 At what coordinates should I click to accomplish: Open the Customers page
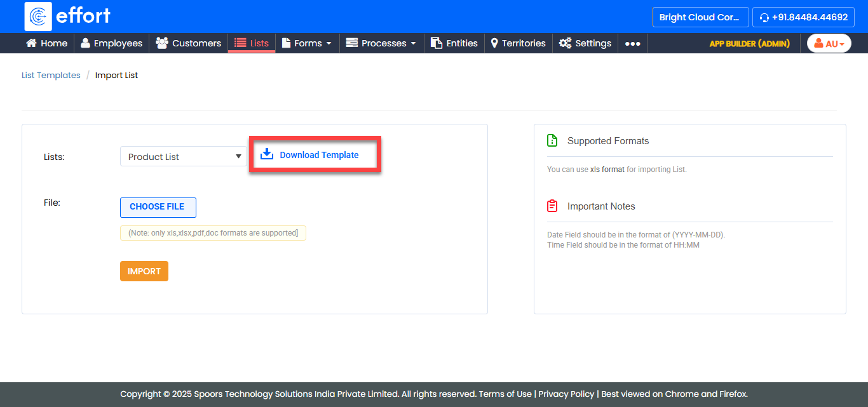pyautogui.click(x=189, y=43)
